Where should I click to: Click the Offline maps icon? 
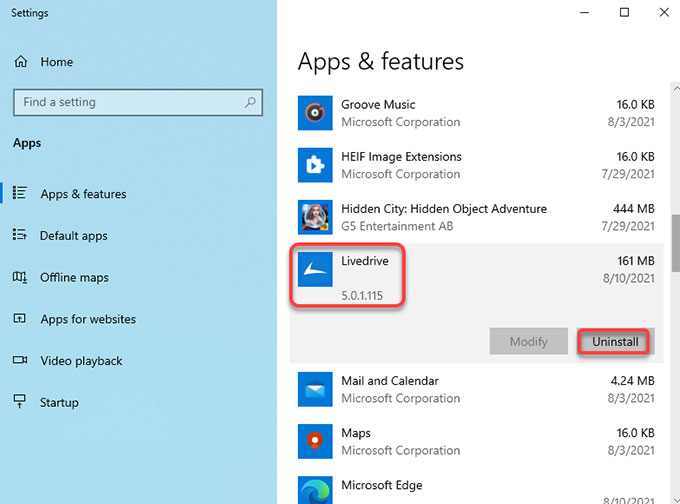click(20, 277)
